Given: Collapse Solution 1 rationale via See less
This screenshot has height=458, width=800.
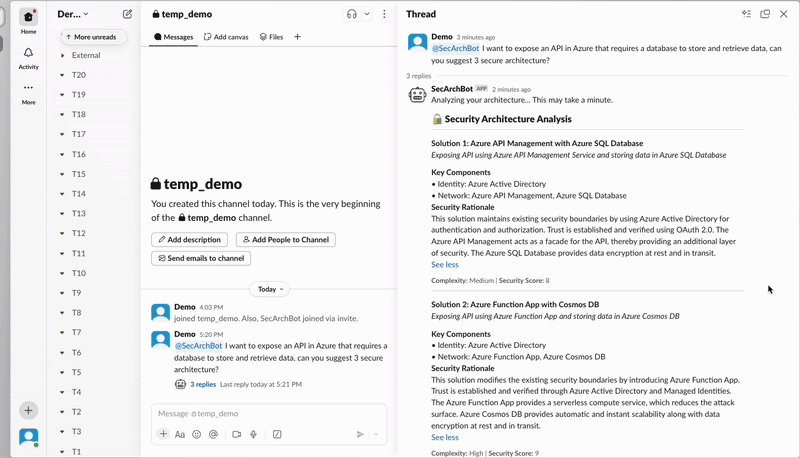Looking at the screenshot, I should [x=445, y=265].
